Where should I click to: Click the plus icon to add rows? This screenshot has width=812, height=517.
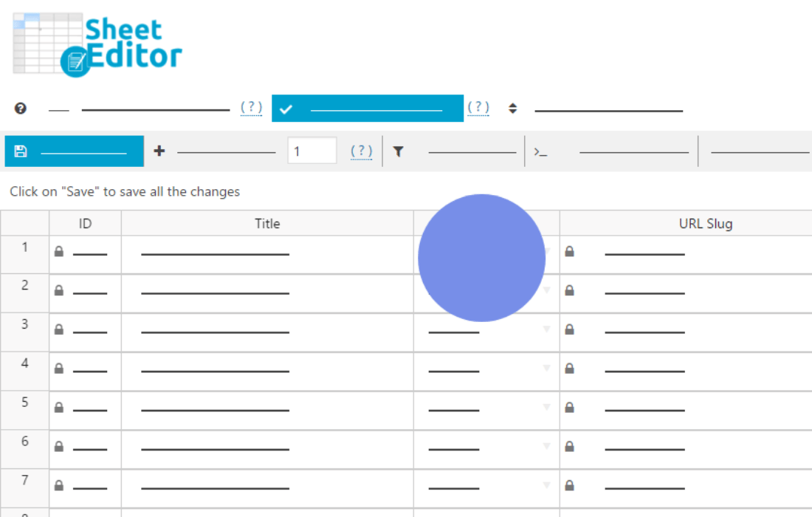[159, 151]
